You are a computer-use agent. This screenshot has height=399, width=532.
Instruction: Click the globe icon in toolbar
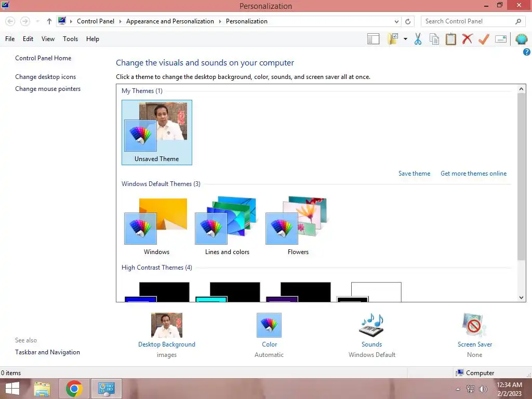click(522, 39)
